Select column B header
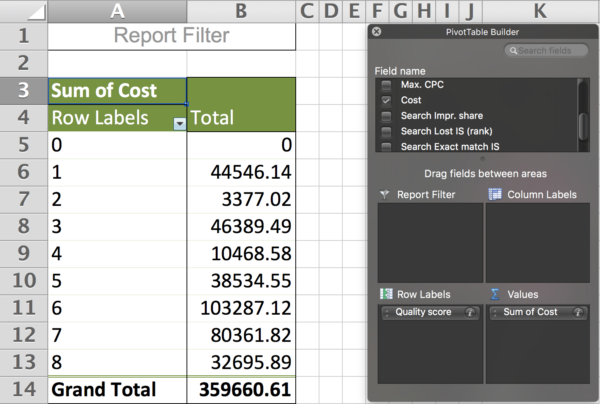The width and height of the screenshot is (600, 404). click(x=241, y=11)
